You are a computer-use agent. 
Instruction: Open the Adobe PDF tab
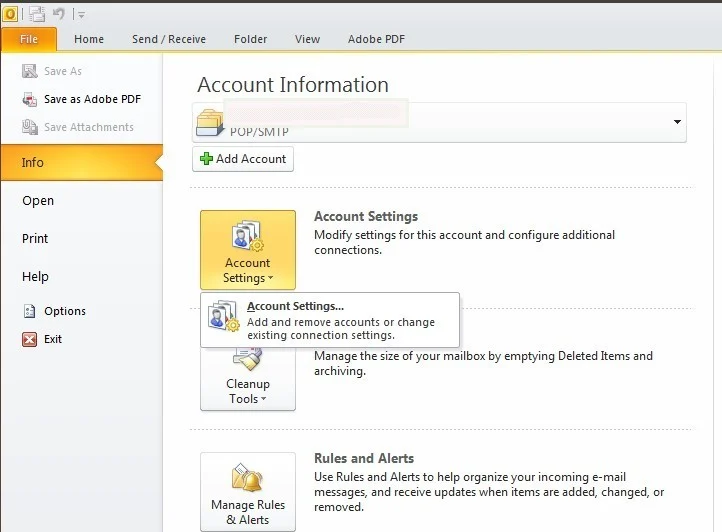pos(376,39)
